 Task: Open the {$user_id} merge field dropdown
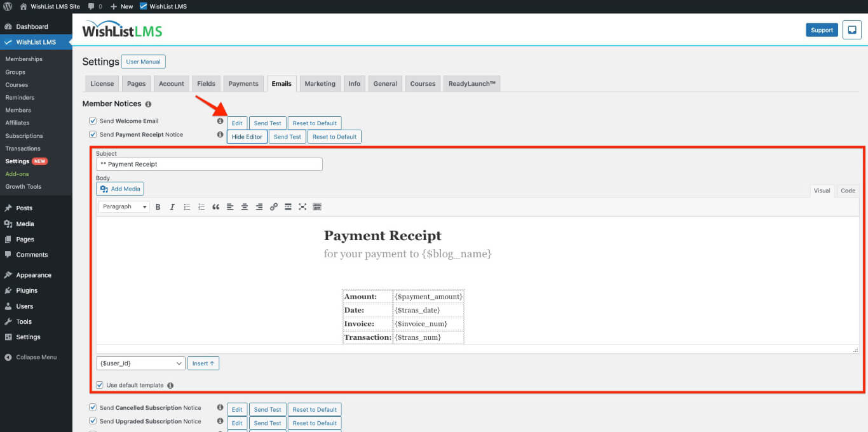[x=140, y=363]
